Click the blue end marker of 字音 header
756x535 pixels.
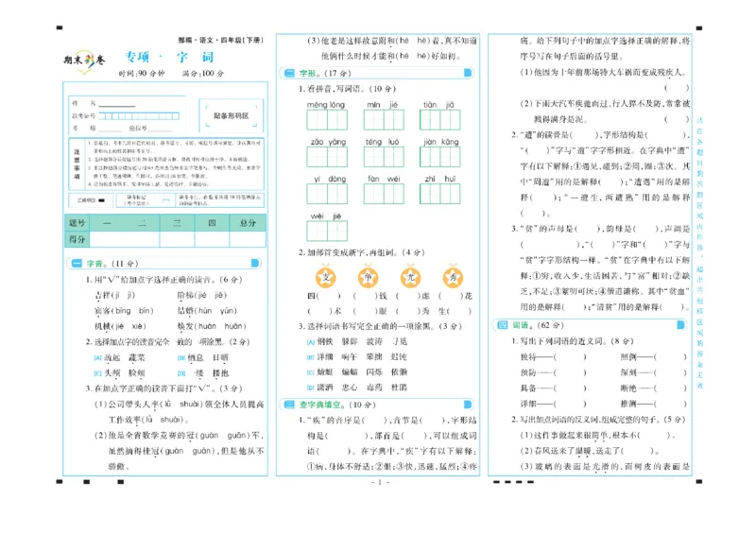click(255, 263)
